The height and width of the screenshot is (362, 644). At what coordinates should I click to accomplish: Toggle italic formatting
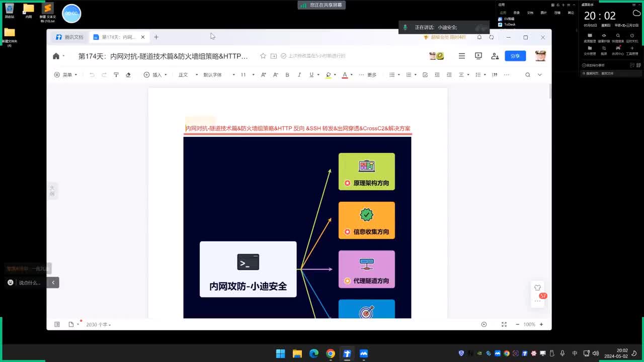[299, 75]
